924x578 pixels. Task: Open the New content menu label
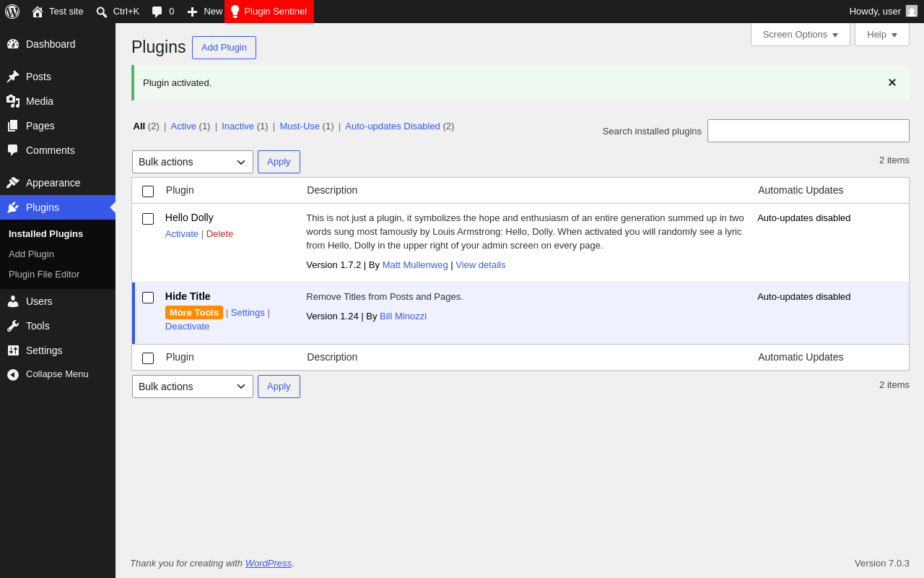pos(213,11)
